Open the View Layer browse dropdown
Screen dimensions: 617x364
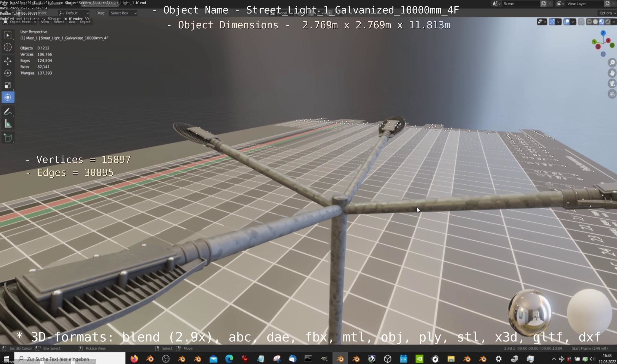560,4
